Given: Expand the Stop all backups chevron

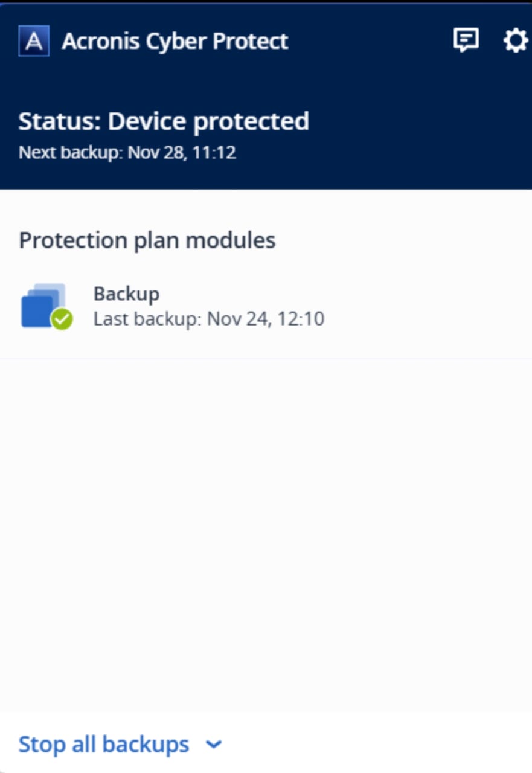Looking at the screenshot, I should [x=214, y=745].
